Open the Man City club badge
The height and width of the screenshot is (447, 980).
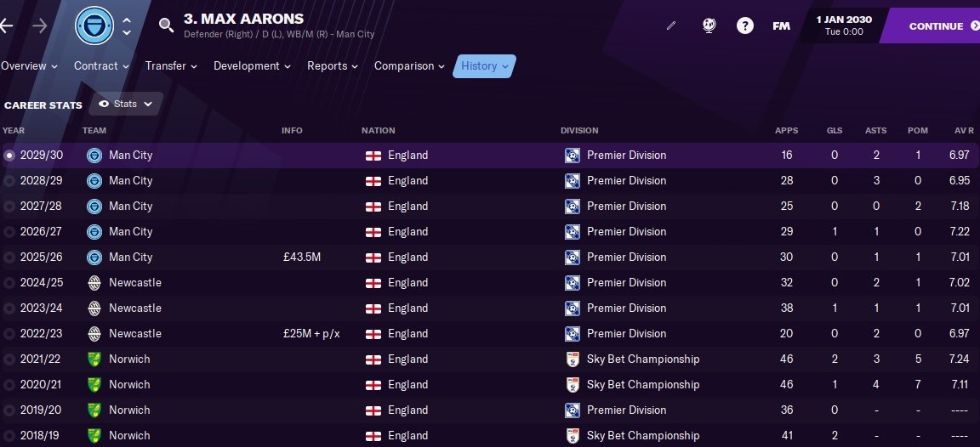(94, 26)
